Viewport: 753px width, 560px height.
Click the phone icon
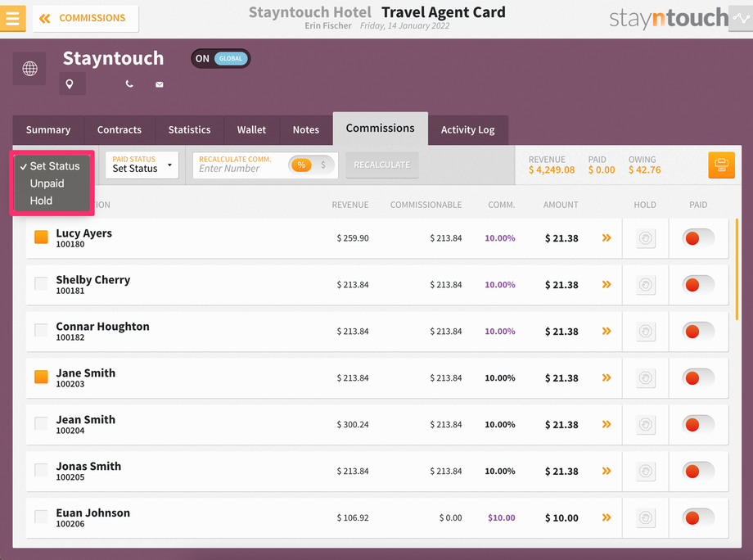(x=129, y=84)
